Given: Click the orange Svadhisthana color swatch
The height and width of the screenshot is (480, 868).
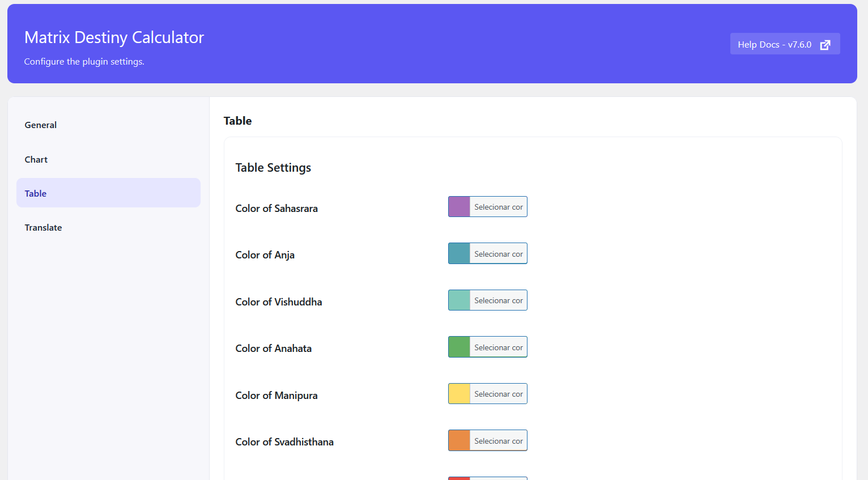Looking at the screenshot, I should (459, 440).
